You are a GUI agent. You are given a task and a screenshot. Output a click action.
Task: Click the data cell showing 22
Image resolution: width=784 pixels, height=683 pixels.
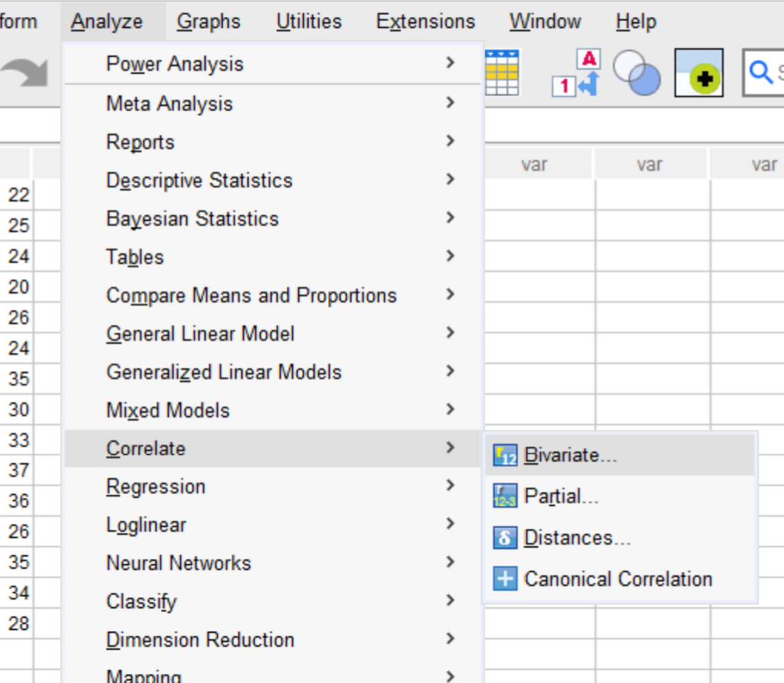pos(16,195)
